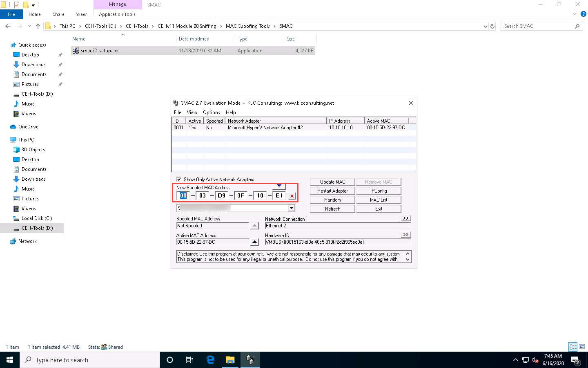The height and width of the screenshot is (368, 588).
Task: Open Quick access in navigation pane
Action: click(32, 45)
